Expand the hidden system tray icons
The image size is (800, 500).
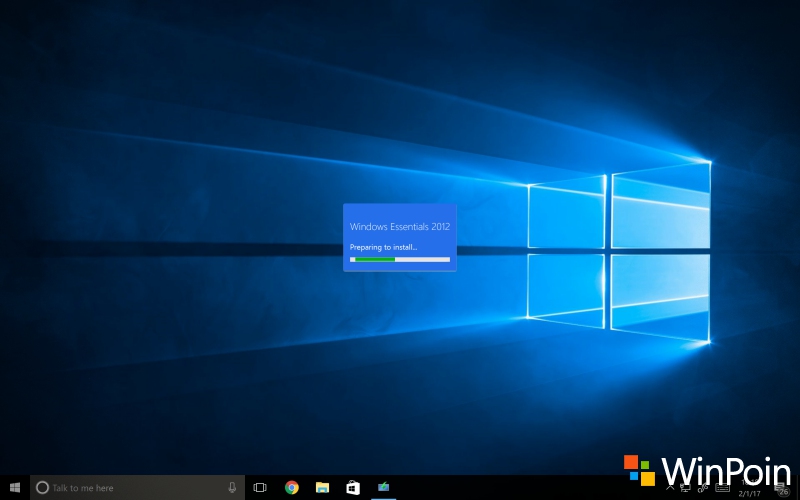[x=670, y=488]
